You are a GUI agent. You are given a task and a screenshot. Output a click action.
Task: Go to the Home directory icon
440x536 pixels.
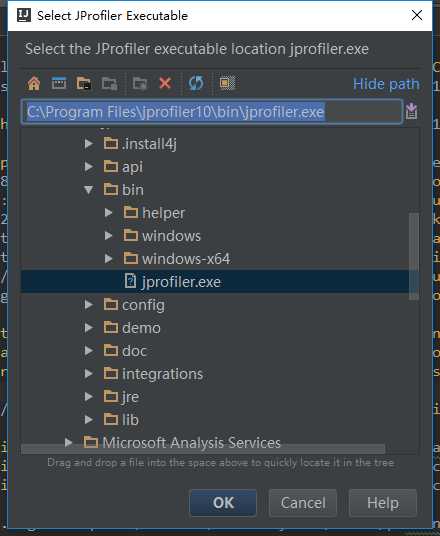34,83
